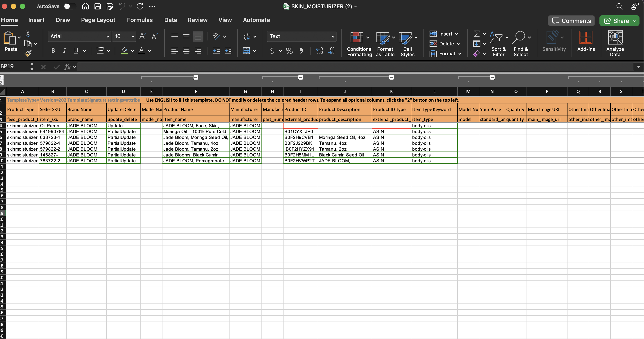
Task: Increase font size with large A icon
Action: [142, 36]
